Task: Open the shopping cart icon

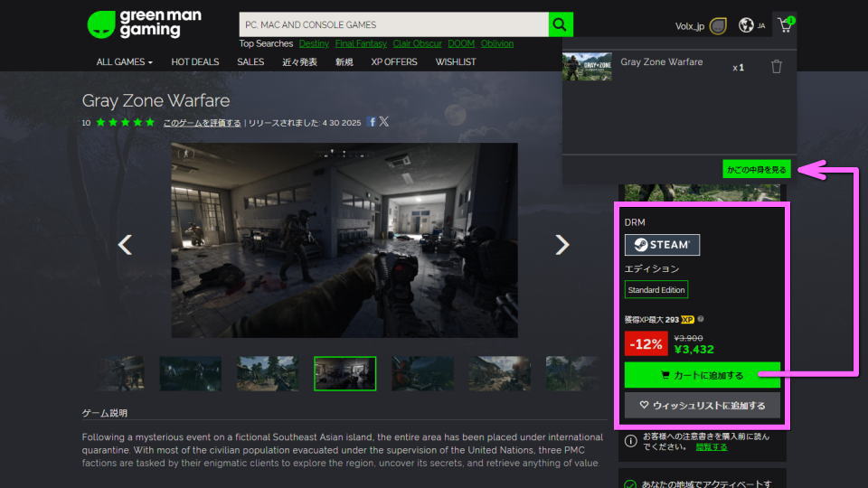Action: coord(785,25)
